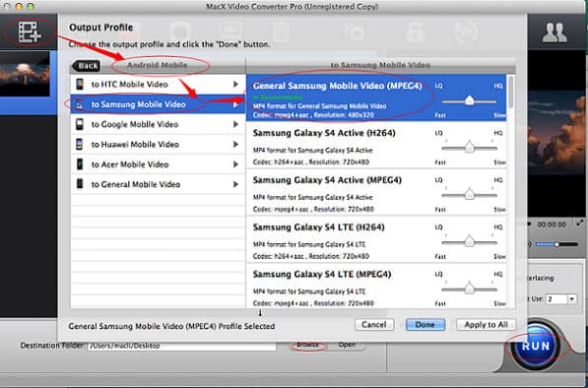Select Samsung Galaxy S4 Active (MPEG4) profile
Image resolution: width=588 pixels, height=388 pixels.
point(376,192)
